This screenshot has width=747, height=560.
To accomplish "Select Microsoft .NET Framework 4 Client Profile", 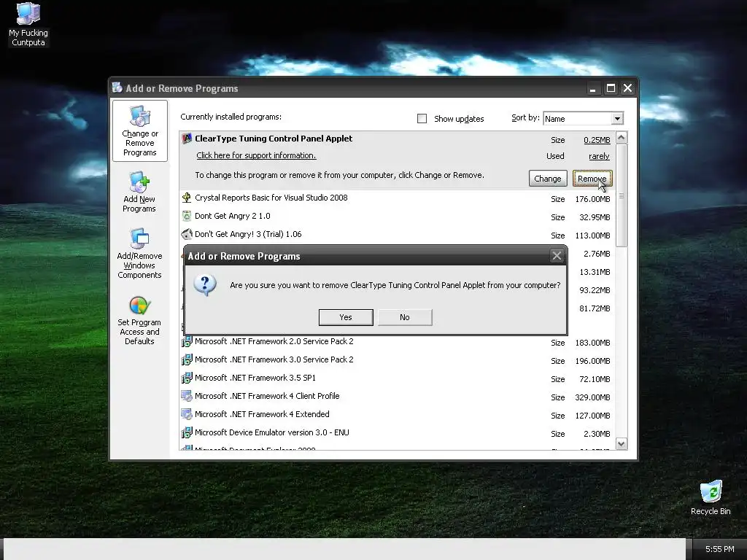I will click(x=397, y=396).
